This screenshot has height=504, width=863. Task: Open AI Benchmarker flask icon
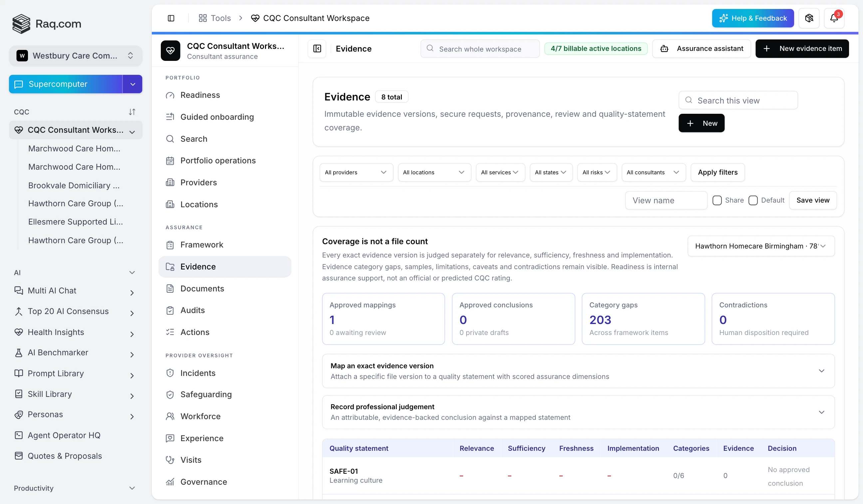click(19, 352)
